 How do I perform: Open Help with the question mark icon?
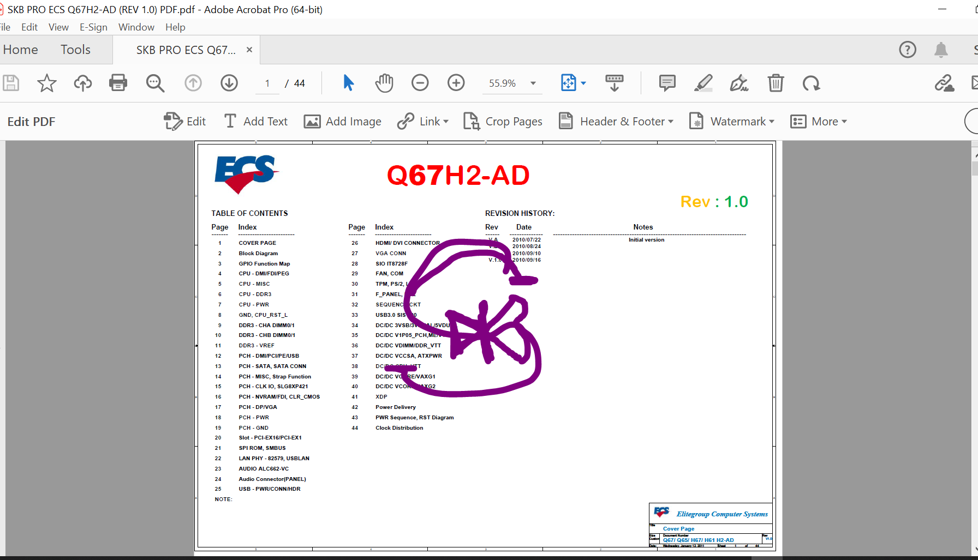(x=908, y=50)
